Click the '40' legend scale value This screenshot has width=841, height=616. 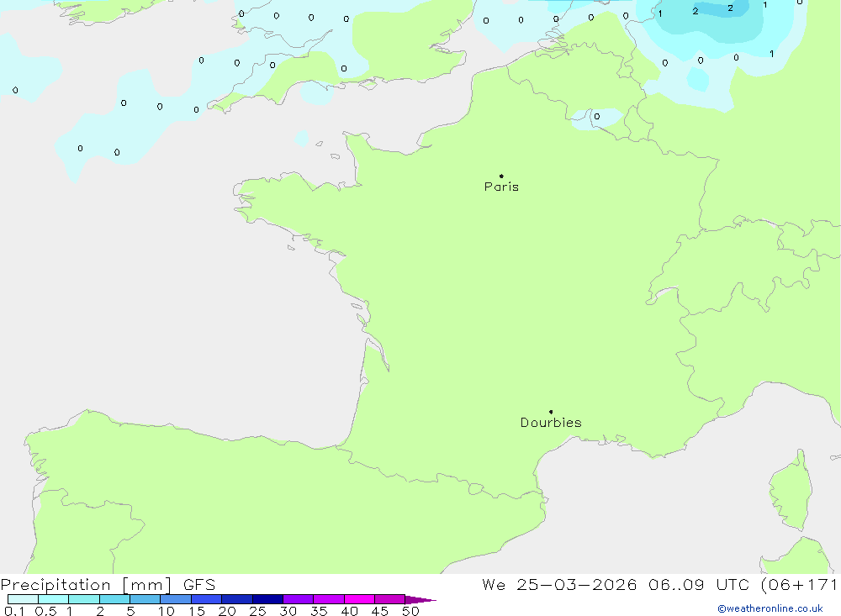click(x=349, y=611)
